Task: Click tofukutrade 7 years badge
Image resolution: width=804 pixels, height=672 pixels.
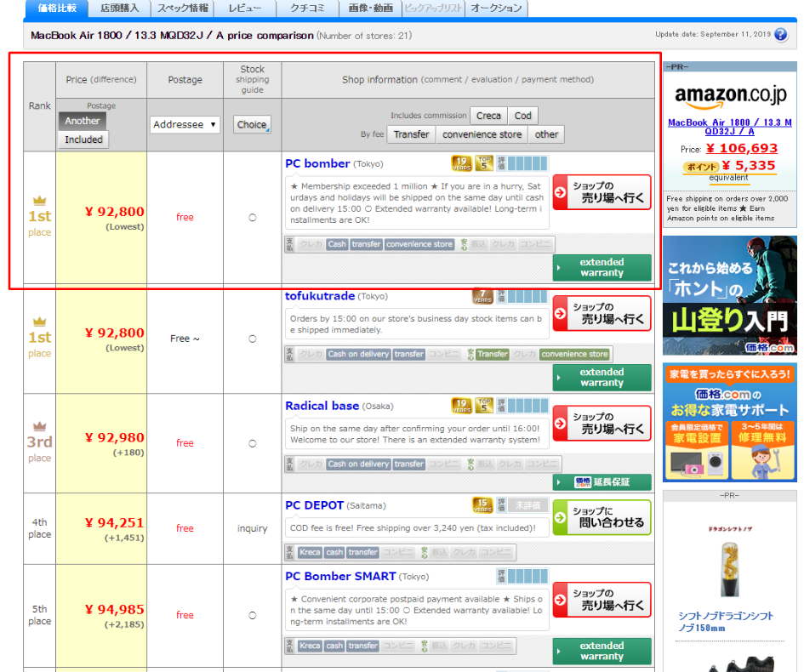Action: (x=482, y=296)
